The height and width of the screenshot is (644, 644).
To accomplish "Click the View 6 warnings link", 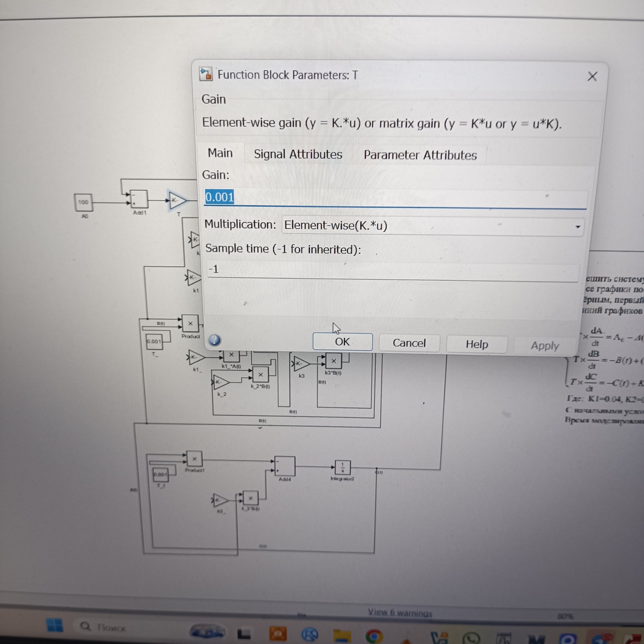I will (400, 613).
